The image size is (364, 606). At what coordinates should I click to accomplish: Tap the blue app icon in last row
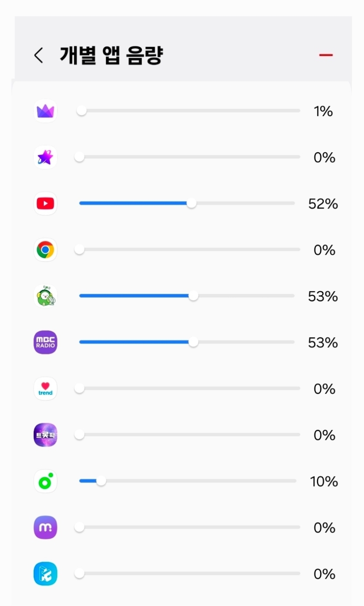click(45, 574)
